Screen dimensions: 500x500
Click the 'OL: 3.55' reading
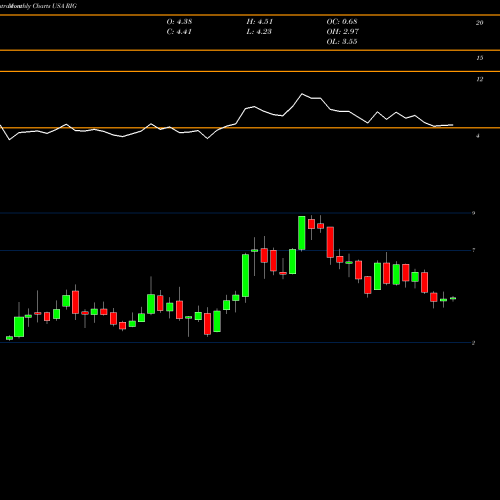coord(342,42)
